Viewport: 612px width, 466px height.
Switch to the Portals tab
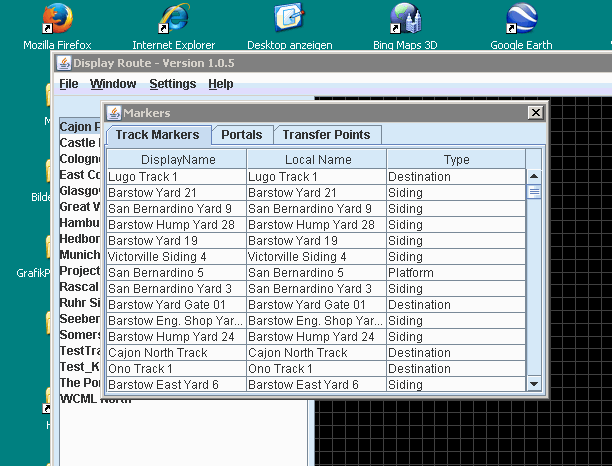pos(241,135)
